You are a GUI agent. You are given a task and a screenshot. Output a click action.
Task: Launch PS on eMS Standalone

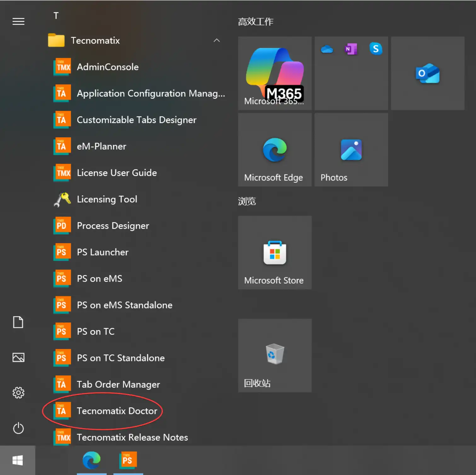(135, 305)
